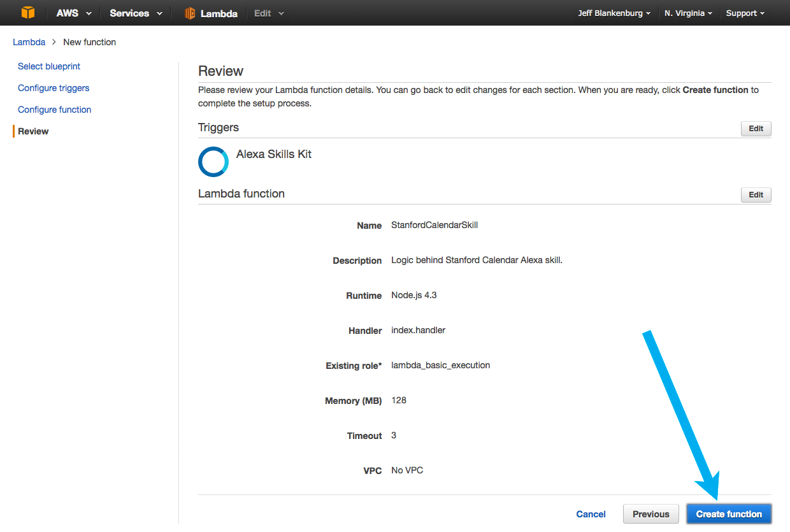790x532 pixels.
Task: Click the Lambda service icon
Action: pyautogui.click(x=190, y=13)
